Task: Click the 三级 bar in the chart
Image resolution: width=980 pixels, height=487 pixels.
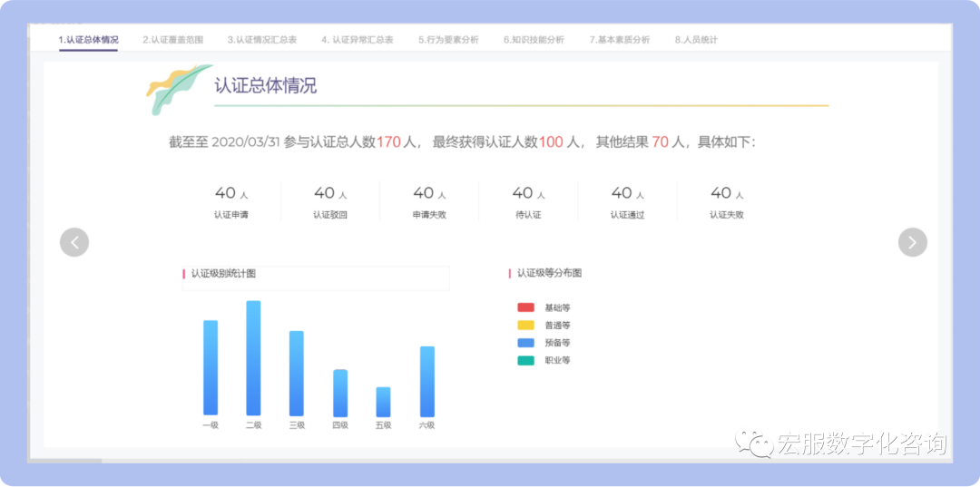Action: pyautogui.click(x=296, y=374)
